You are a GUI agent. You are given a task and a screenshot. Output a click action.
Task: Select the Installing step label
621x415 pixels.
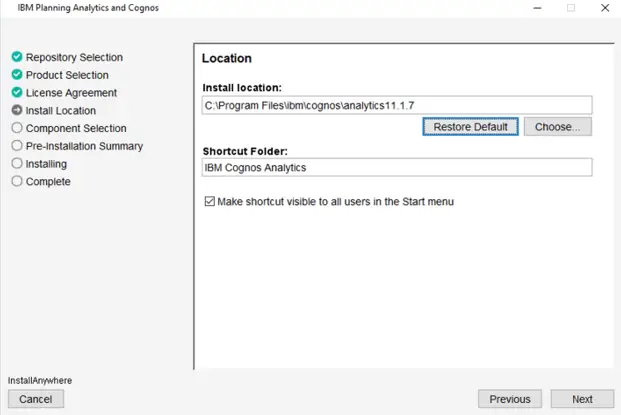point(46,164)
